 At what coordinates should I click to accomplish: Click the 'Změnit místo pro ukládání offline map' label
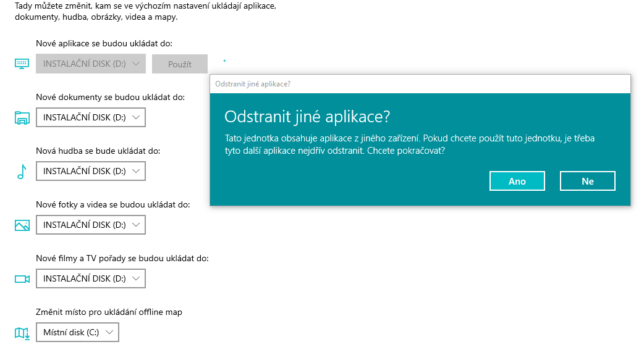109,312
